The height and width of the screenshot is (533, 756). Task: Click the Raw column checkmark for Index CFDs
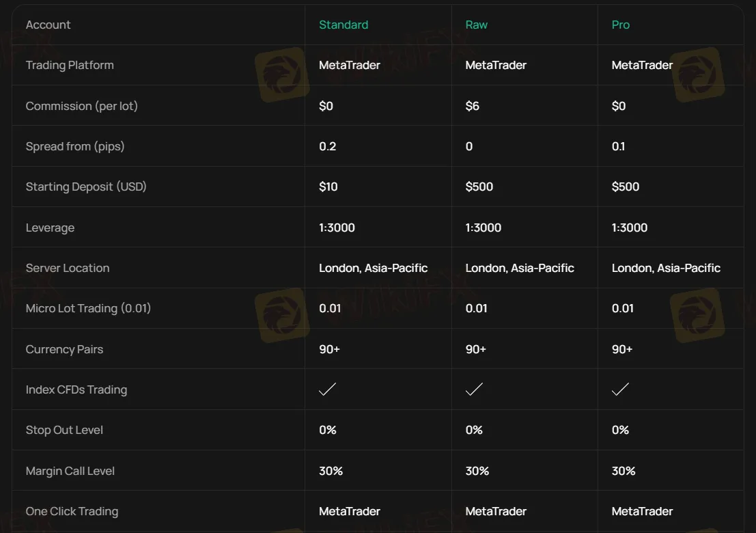click(x=474, y=389)
